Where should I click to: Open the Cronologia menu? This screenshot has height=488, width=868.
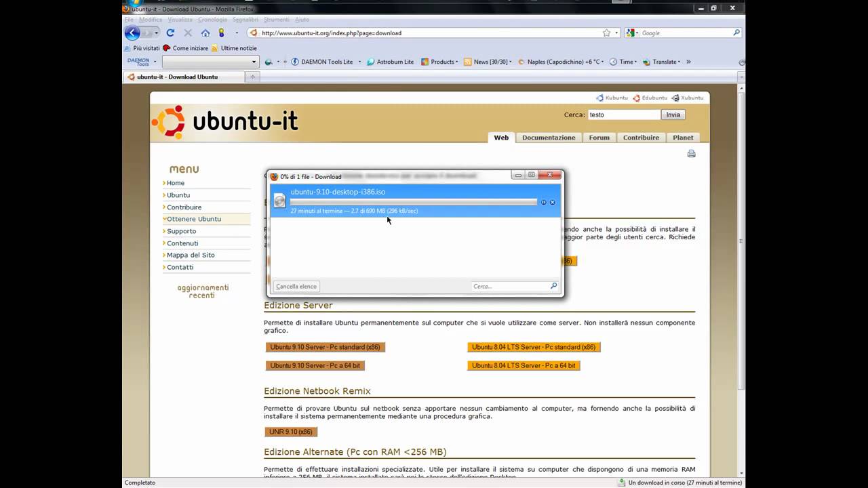[x=212, y=20]
